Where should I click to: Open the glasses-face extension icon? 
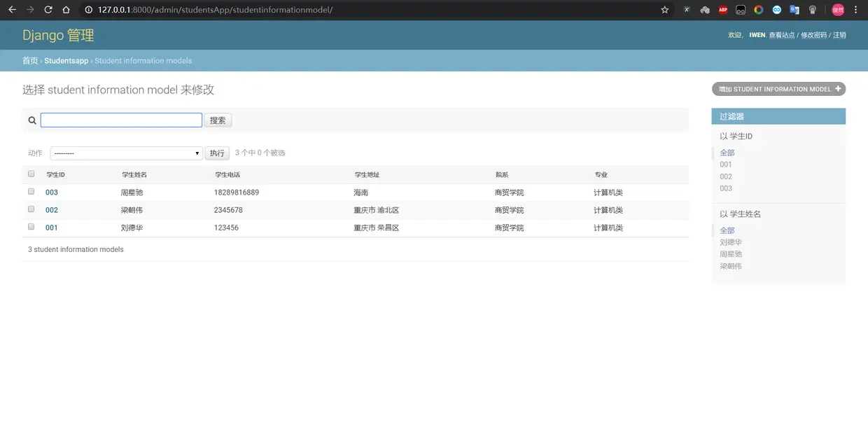tap(741, 10)
